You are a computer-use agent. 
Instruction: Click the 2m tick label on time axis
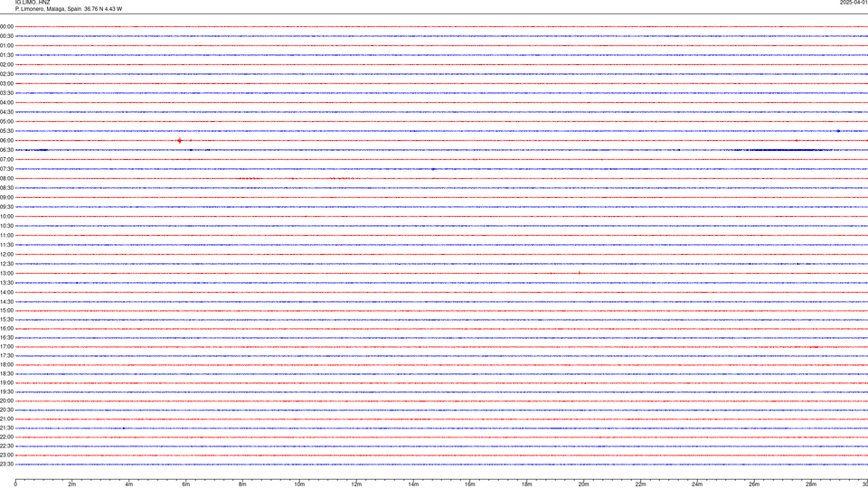click(x=72, y=484)
